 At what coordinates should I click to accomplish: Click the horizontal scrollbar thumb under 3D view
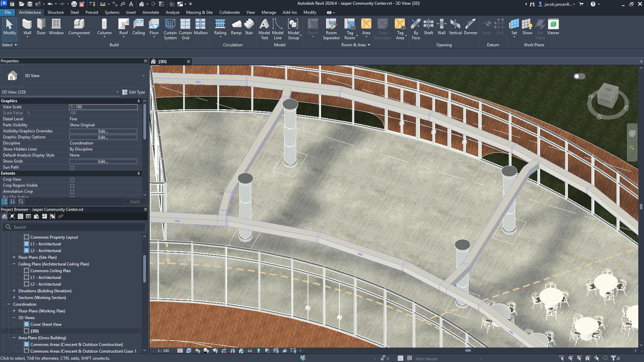(468, 351)
